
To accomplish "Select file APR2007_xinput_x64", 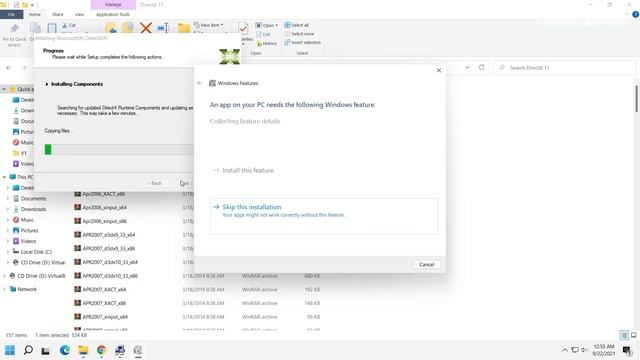I will [x=105, y=317].
